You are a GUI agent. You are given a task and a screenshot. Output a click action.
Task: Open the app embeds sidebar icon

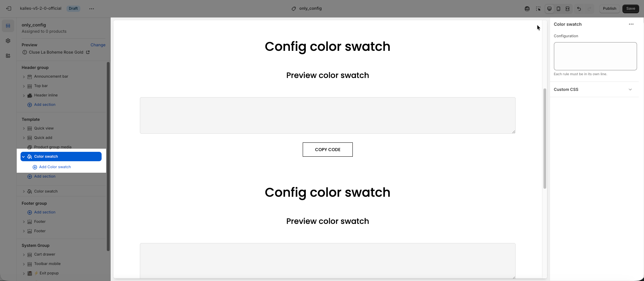(8, 56)
